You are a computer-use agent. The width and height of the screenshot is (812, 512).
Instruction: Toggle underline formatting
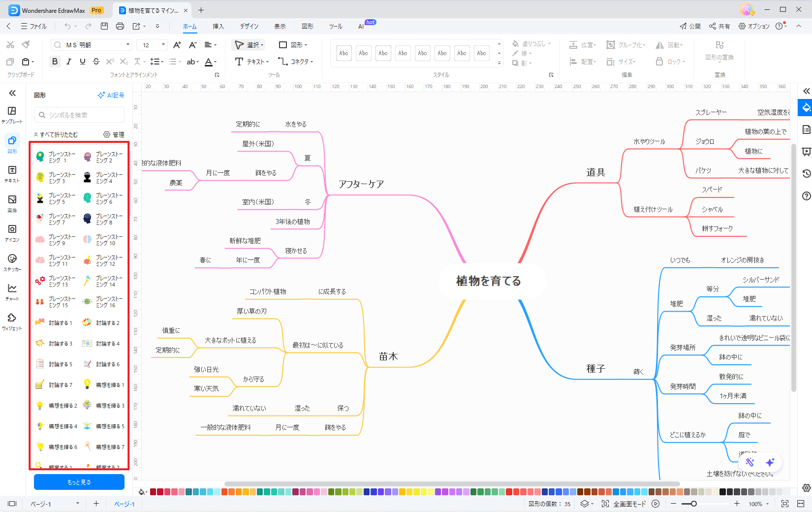coord(82,62)
